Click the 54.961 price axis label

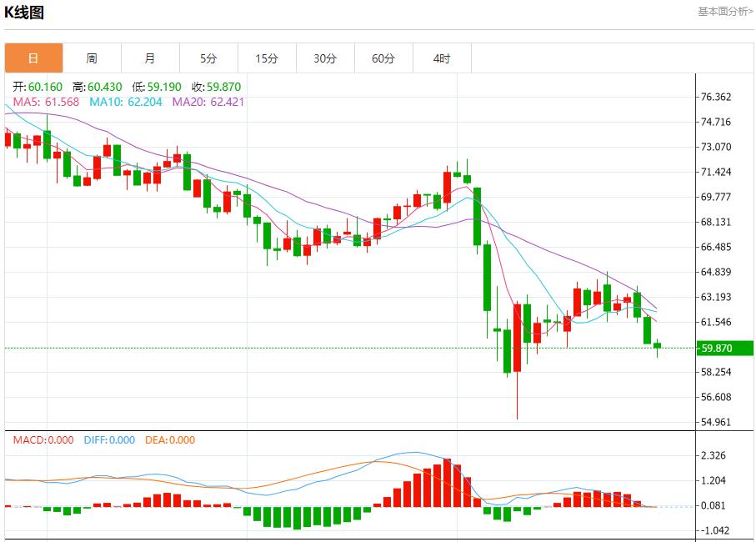coord(717,422)
